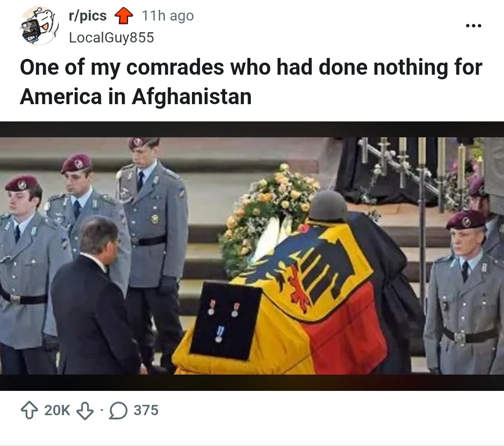Open comments via speech bubble icon
This screenshot has width=504, height=446.
118,411
